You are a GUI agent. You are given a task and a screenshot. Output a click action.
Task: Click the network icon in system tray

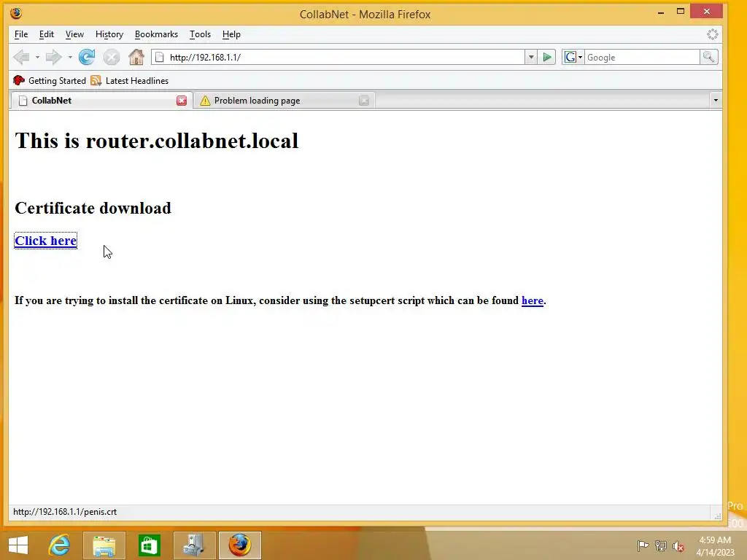660,545
